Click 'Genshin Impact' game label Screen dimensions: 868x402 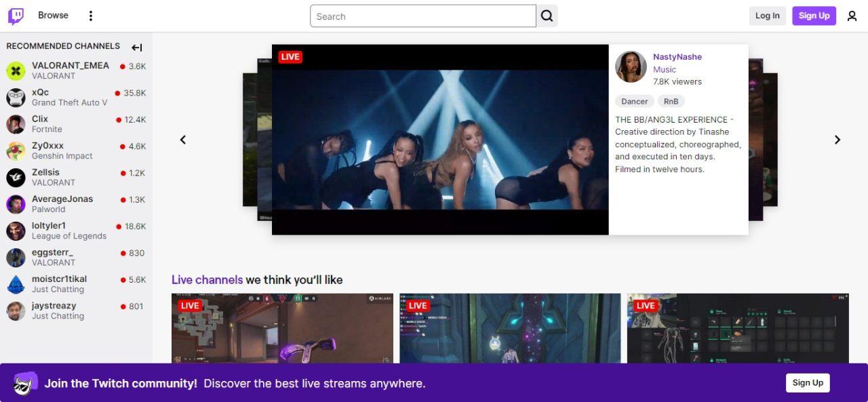tap(62, 156)
